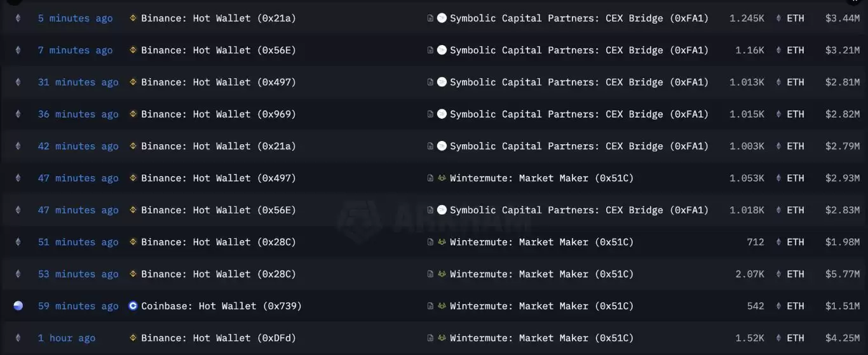Click Symbolic Capital Partners in the $2.79M row
This screenshot has width=868, height=355.
click(x=579, y=146)
